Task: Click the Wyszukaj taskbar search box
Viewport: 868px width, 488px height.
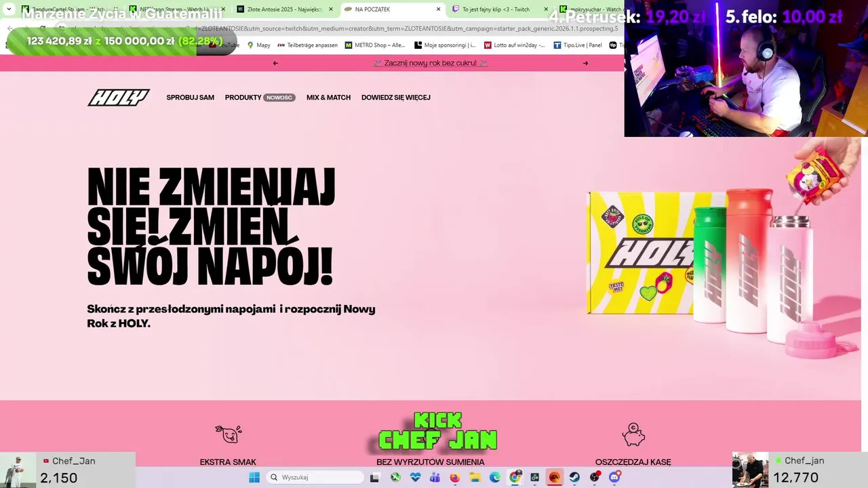Action: point(315,477)
